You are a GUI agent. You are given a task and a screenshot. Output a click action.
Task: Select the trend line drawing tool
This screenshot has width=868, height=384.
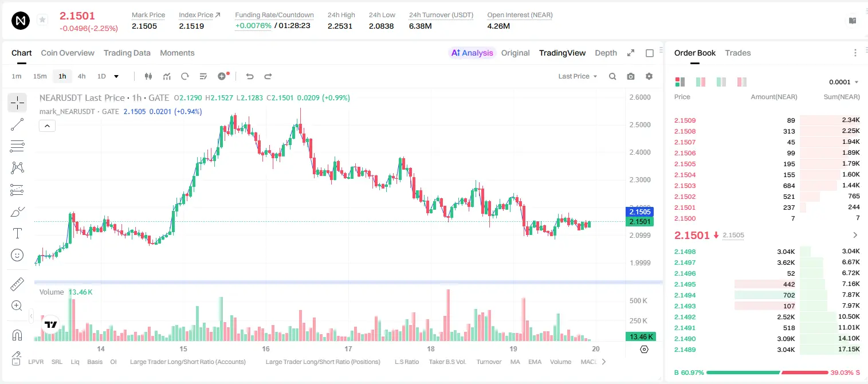click(x=17, y=124)
